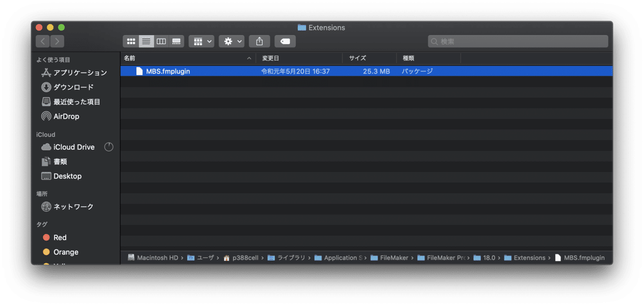
Task: Open 書類 in the sidebar
Action: tap(54, 162)
